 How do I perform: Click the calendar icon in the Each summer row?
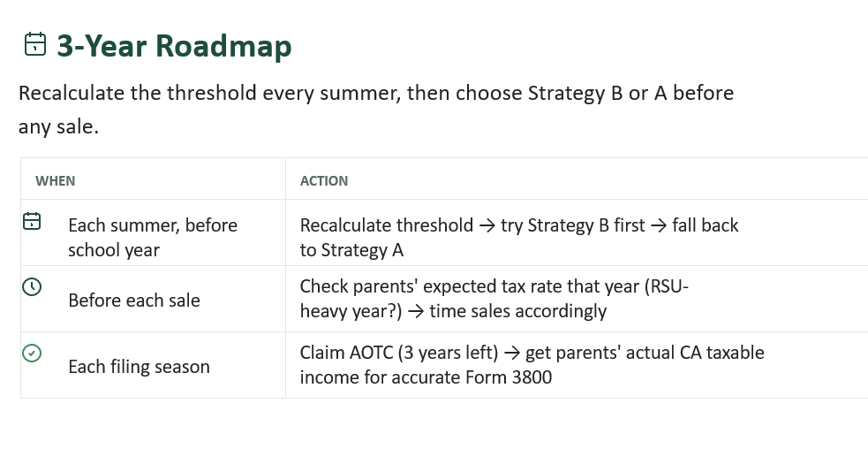[32, 221]
